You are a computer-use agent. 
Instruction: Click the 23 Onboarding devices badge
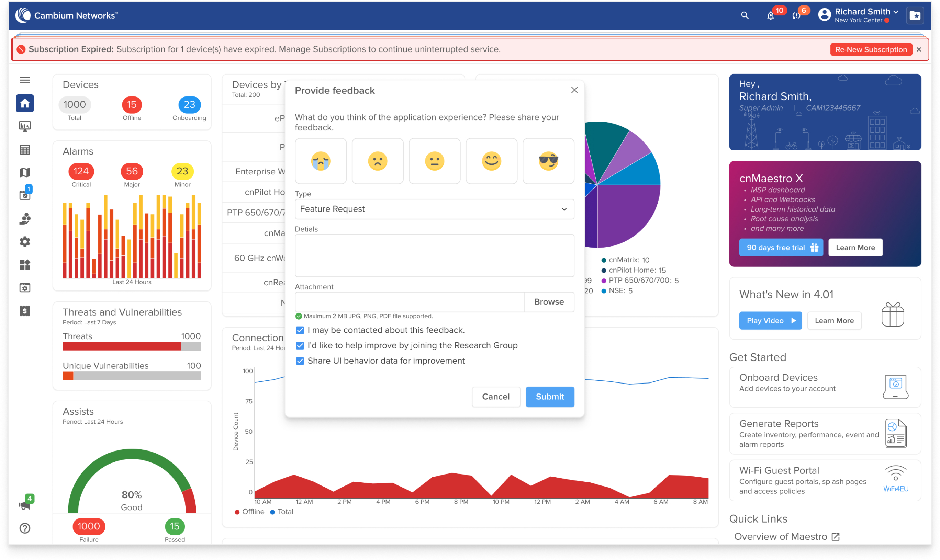point(189,104)
